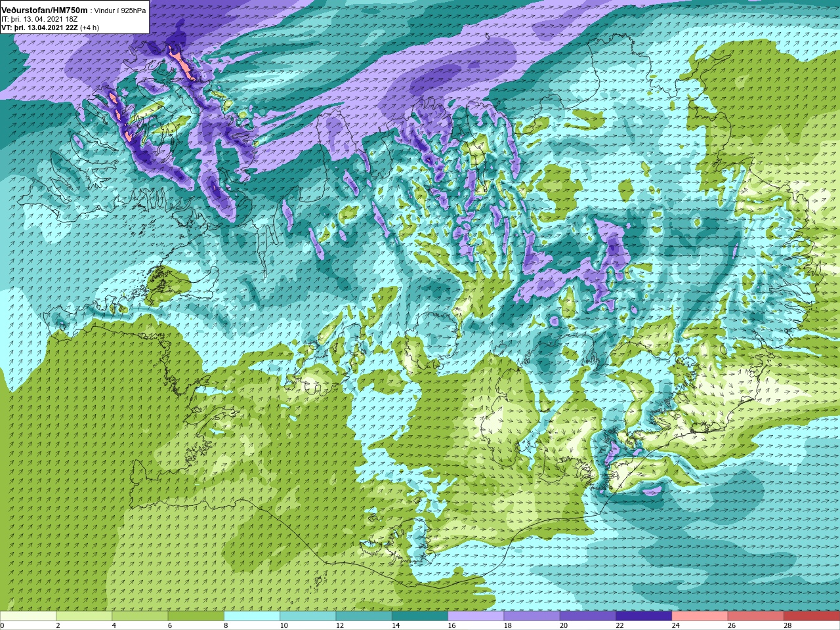Click the dark indigo 22–24 legend swatch
The width and height of the screenshot is (840, 630).
click(x=644, y=616)
